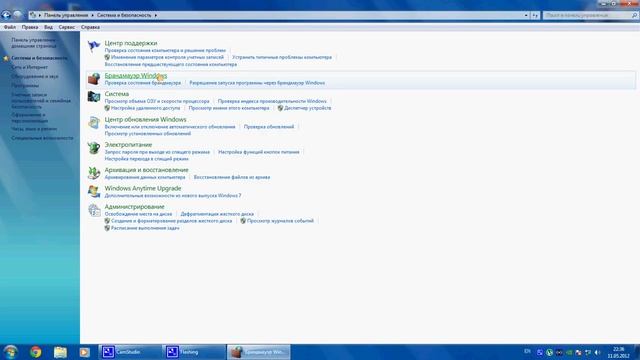Click the volume speaker tray icon

point(598,352)
